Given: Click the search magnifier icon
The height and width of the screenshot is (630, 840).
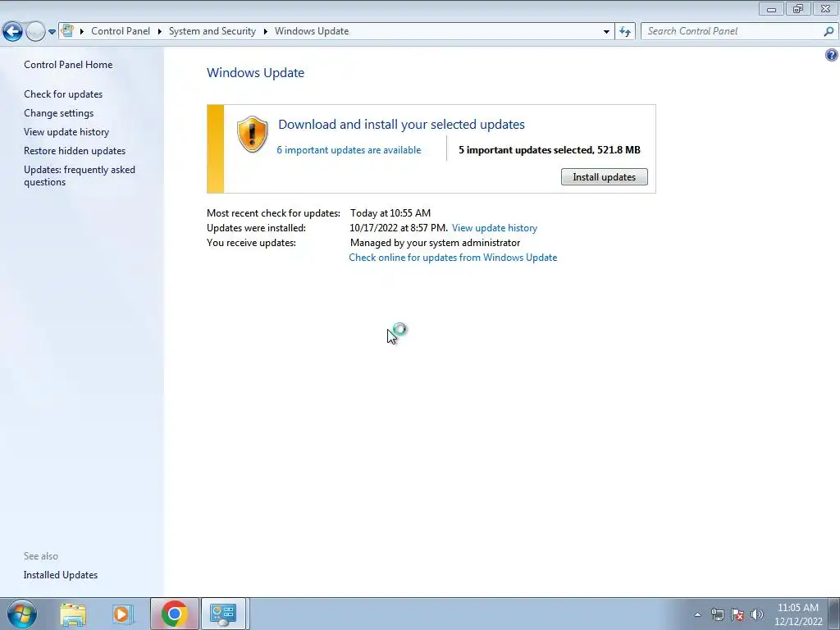Looking at the screenshot, I should click(829, 31).
